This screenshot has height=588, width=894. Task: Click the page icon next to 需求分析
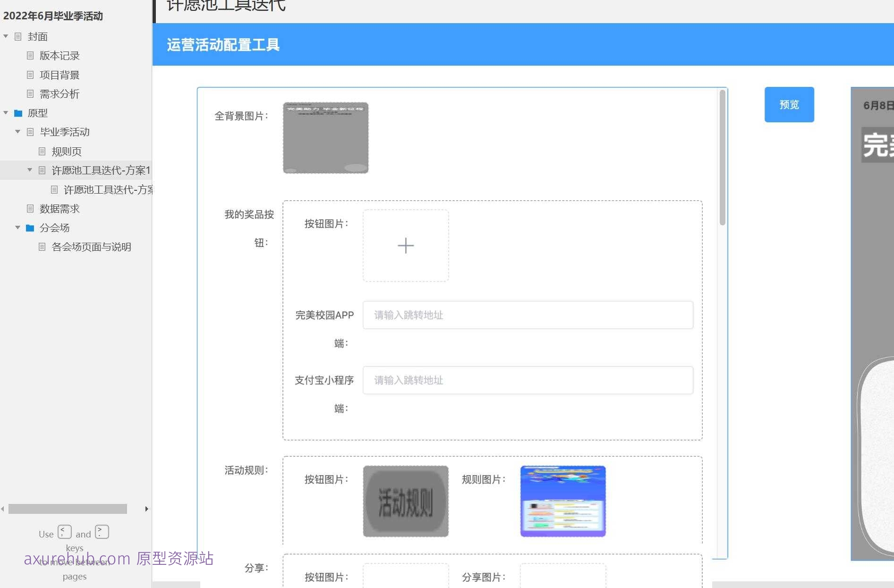29,94
